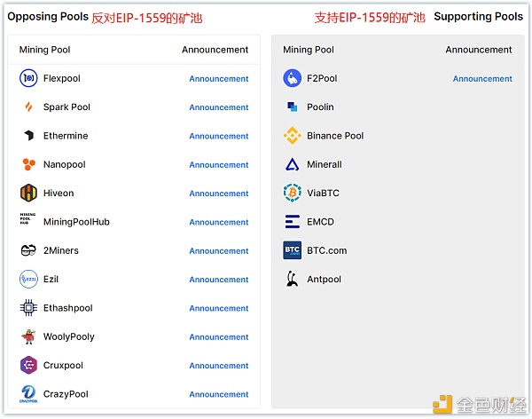This screenshot has height=419, width=532.
Task: Select the 'Poolin' name text
Action: point(320,107)
